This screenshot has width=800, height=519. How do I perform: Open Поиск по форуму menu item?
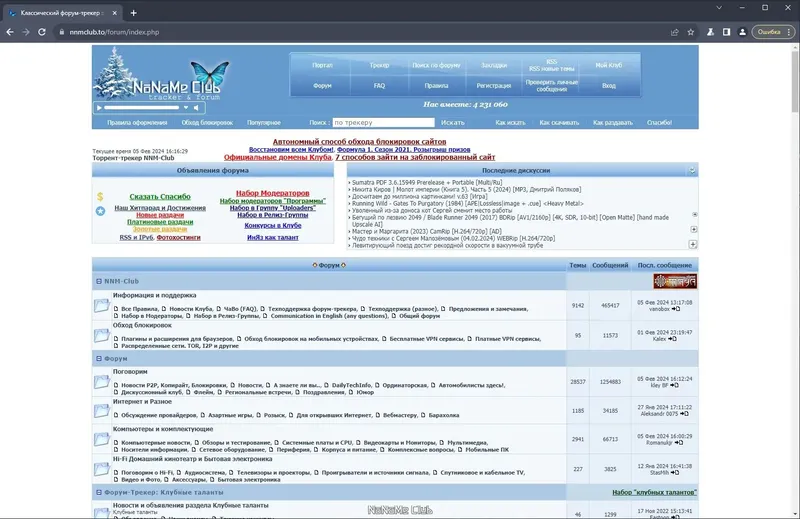[436, 65]
